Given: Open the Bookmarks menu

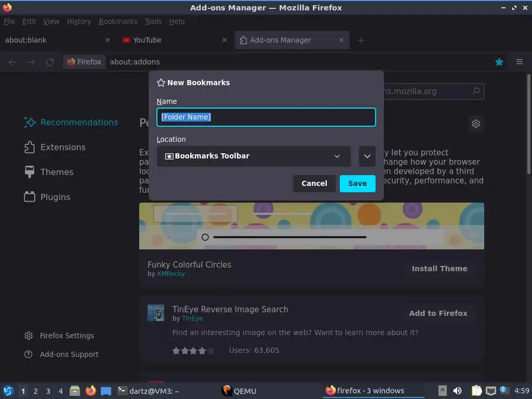Looking at the screenshot, I should 118,21.
